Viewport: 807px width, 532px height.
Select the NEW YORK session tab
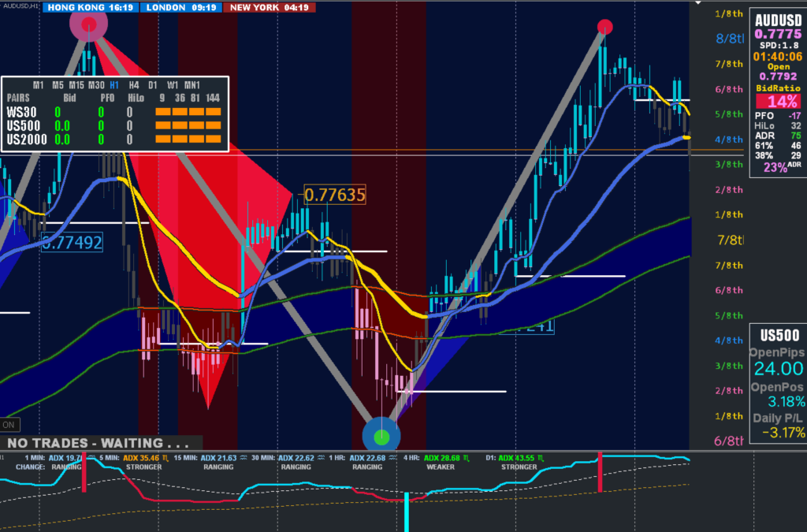click(270, 7)
